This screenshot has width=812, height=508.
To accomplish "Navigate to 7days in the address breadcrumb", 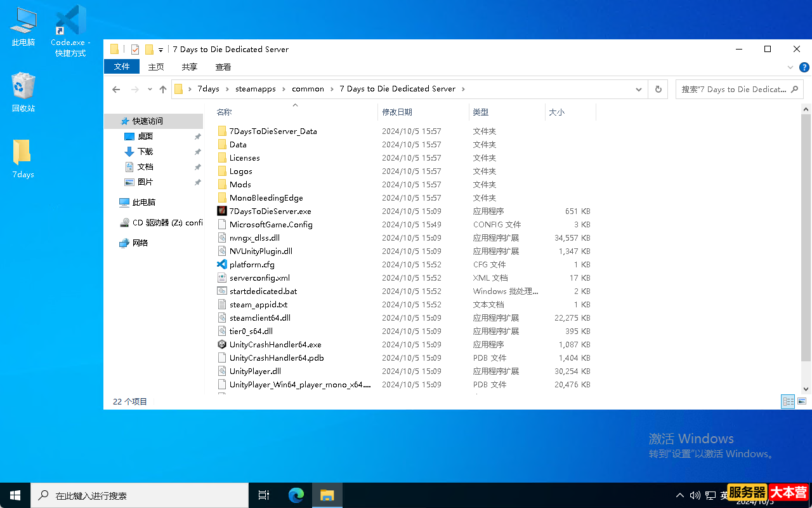I will [208, 90].
